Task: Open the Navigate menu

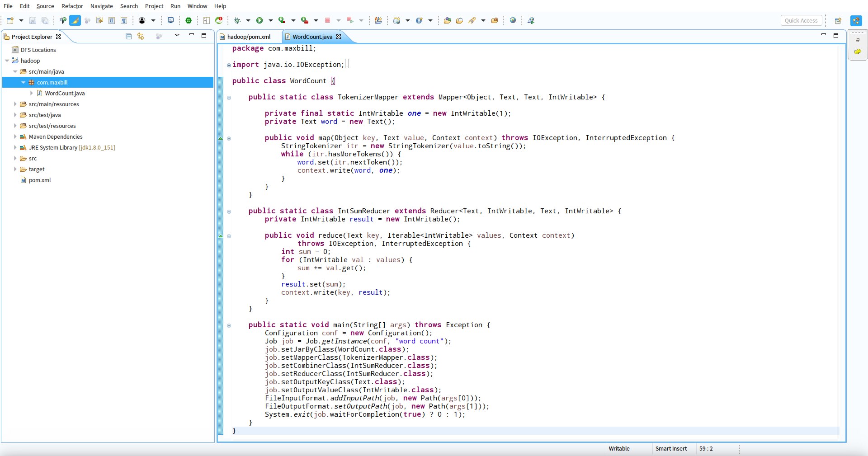Action: point(102,6)
